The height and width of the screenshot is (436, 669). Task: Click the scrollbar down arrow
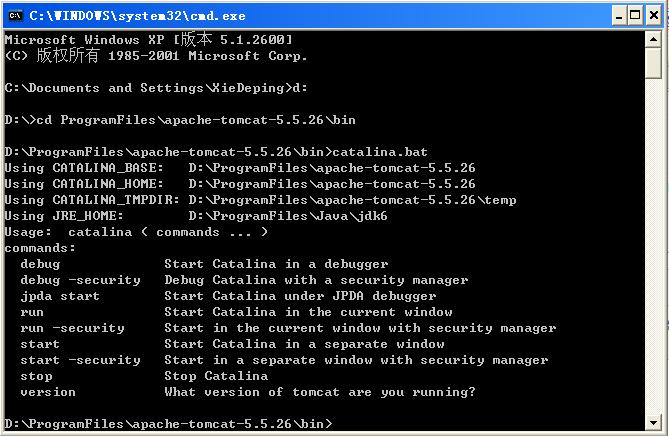click(653, 423)
